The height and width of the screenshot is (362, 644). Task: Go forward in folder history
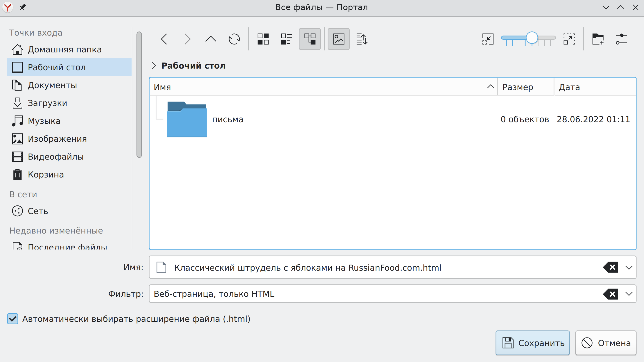[187, 39]
